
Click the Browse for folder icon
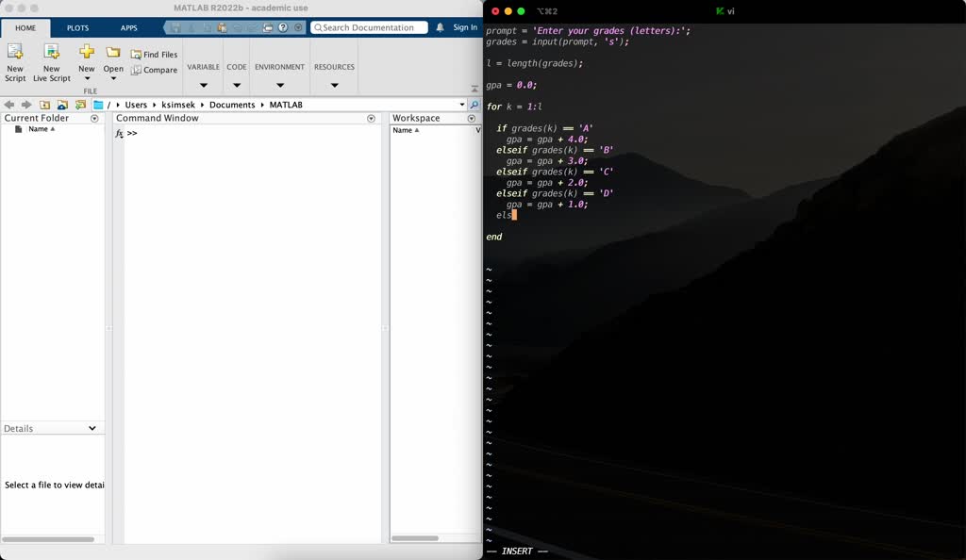click(80, 105)
